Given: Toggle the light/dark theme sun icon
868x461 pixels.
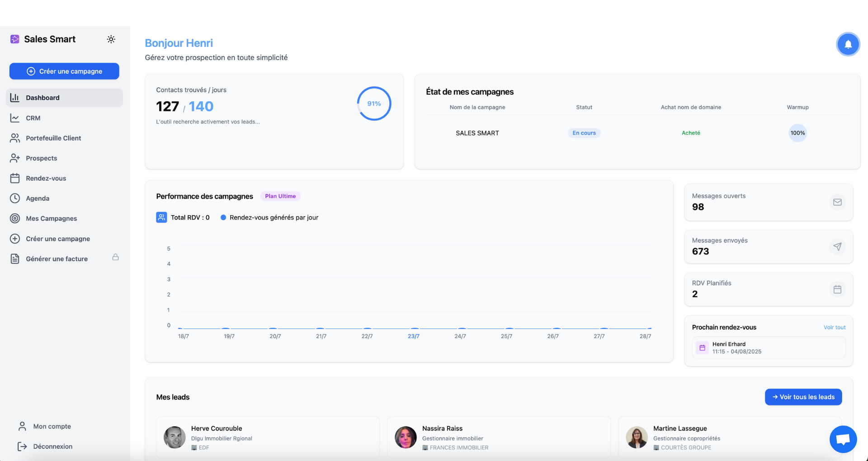Looking at the screenshot, I should click(x=111, y=39).
